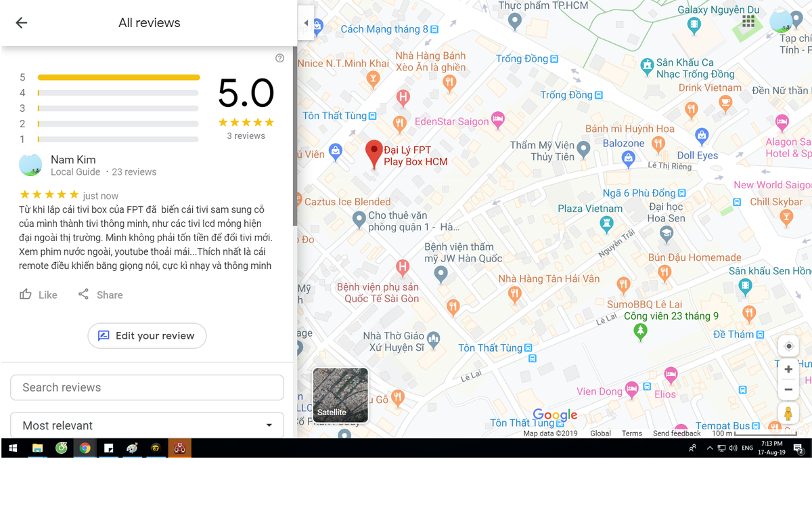The image size is (812, 508).
Task: Share Nam Kim's review
Action: click(x=100, y=295)
